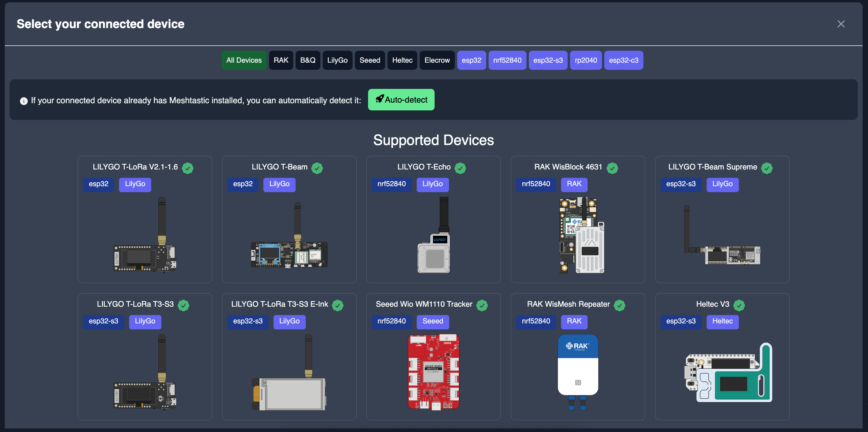The image size is (868, 432).
Task: Filter devices by Heltec vendor
Action: coord(402,60)
